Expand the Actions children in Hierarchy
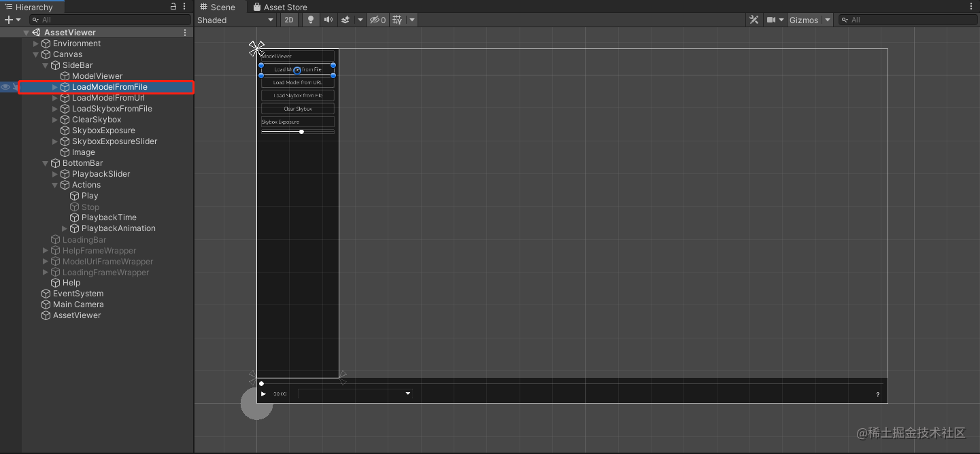 tap(54, 184)
